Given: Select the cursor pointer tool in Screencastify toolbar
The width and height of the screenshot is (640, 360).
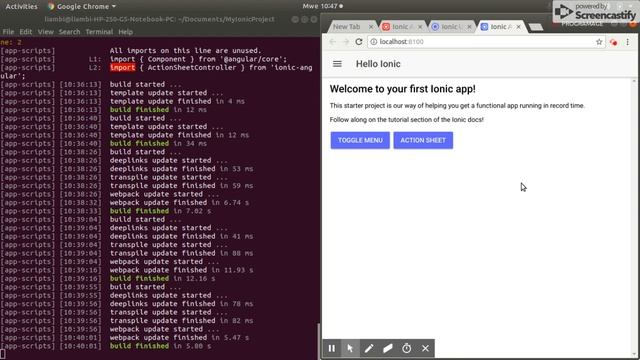Looking at the screenshot, I should [350, 349].
